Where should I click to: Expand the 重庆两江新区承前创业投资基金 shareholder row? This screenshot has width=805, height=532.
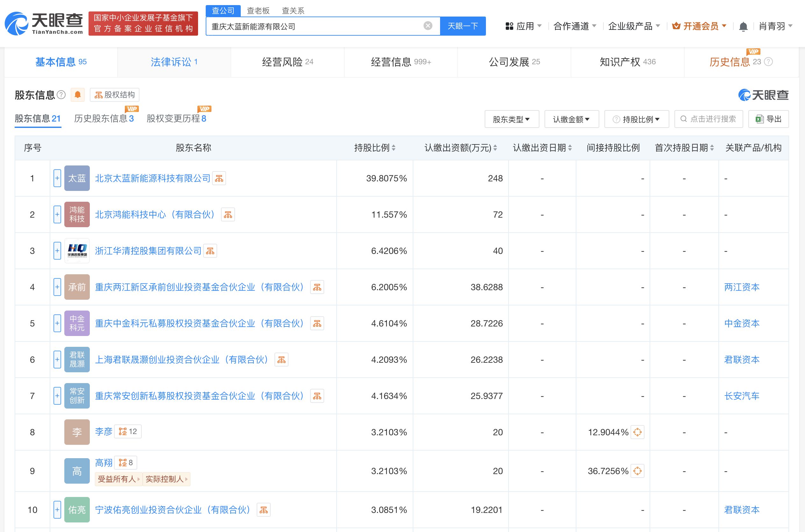pyautogui.click(x=57, y=287)
